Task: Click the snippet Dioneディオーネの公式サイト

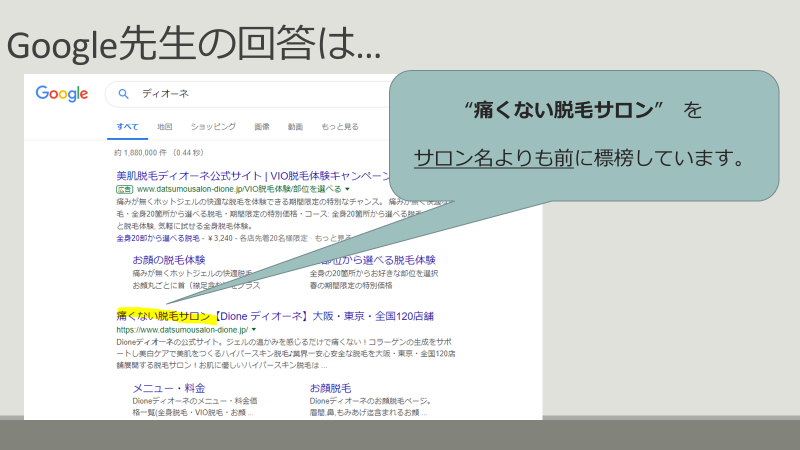Action: [169, 342]
